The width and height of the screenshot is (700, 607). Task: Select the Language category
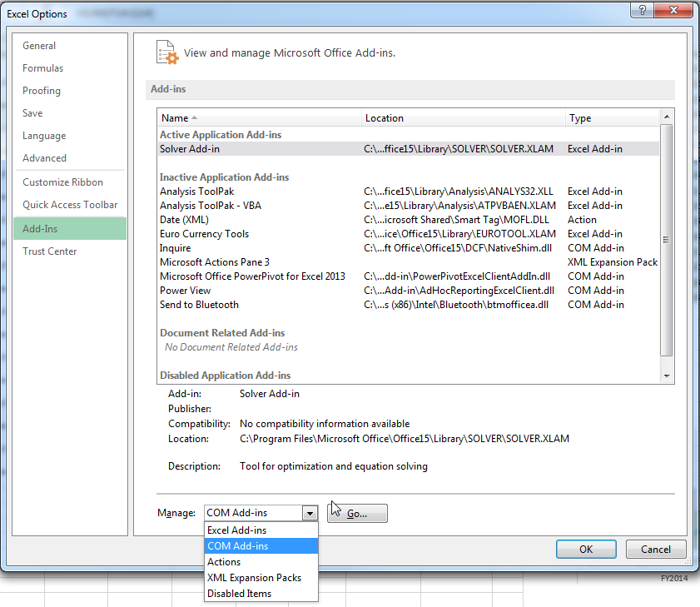(70, 136)
